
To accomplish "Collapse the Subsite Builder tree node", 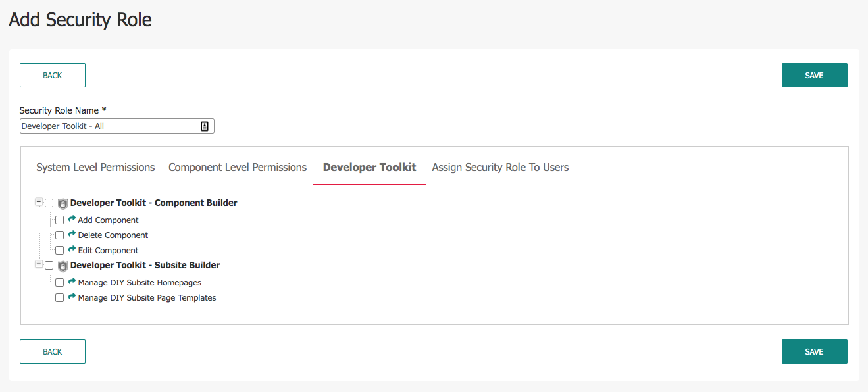I will click(39, 265).
